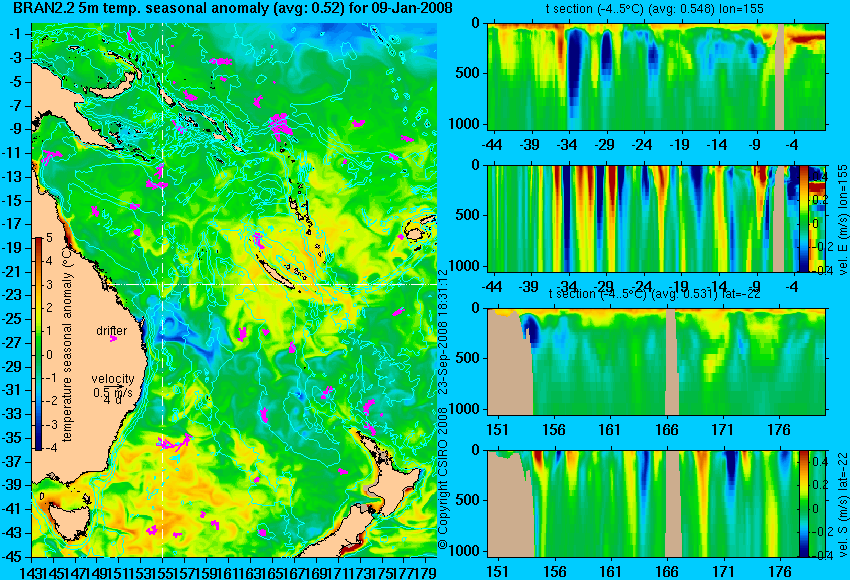The height and width of the screenshot is (580, 850).
Task: Click the 't section' lon=155 panel title
Action: pyautogui.click(x=654, y=9)
